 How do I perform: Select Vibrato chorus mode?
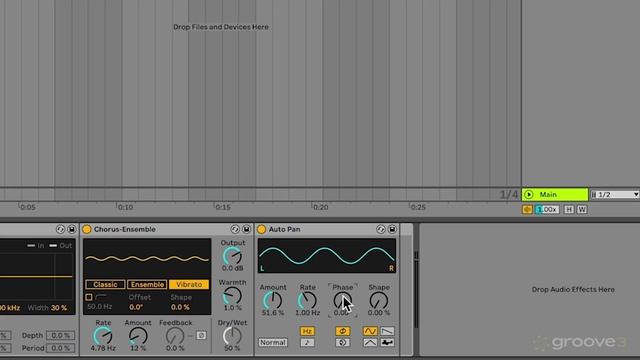(x=189, y=284)
